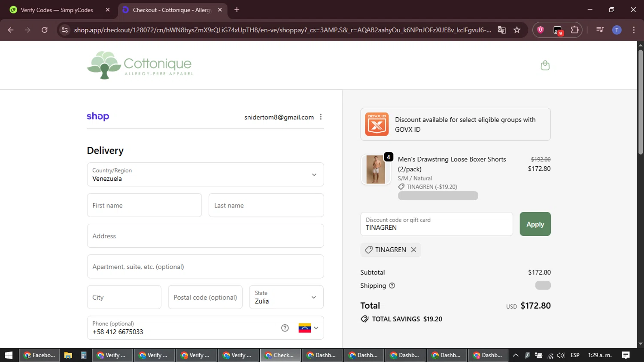Open the Country/Region dropdown
This screenshot has height=362, width=644.
point(205,174)
